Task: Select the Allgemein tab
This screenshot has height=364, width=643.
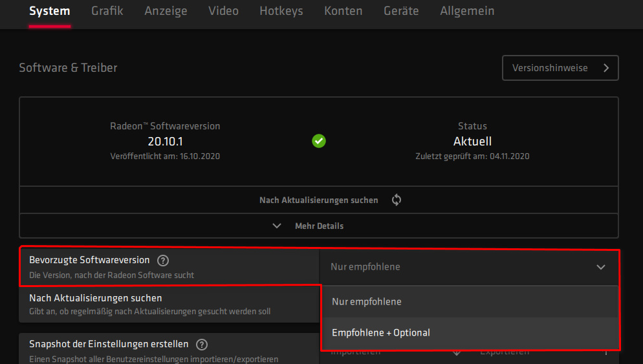Action: [x=467, y=11]
